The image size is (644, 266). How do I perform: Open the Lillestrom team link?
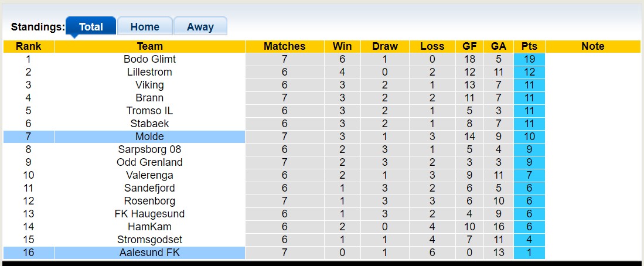tap(149, 72)
